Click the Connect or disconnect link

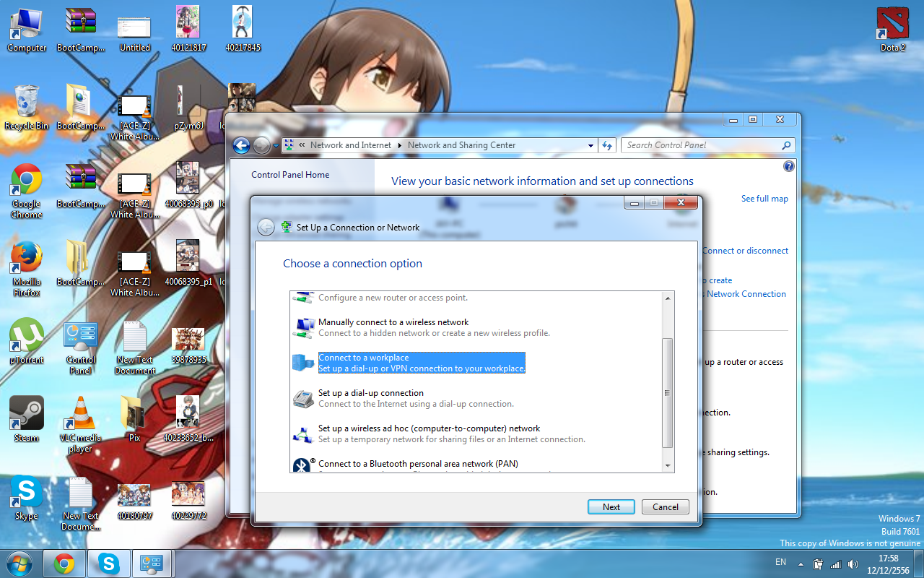[x=746, y=251]
